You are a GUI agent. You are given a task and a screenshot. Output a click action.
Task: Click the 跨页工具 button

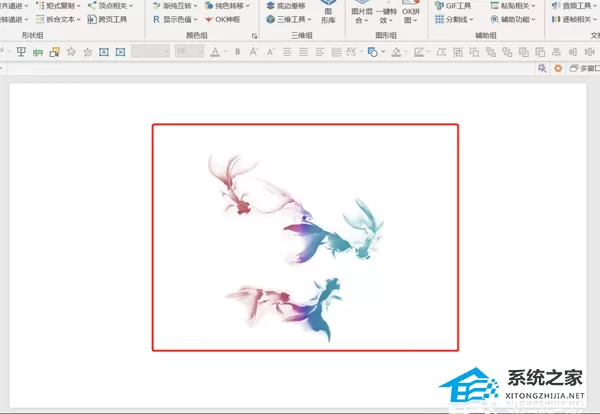click(x=107, y=19)
